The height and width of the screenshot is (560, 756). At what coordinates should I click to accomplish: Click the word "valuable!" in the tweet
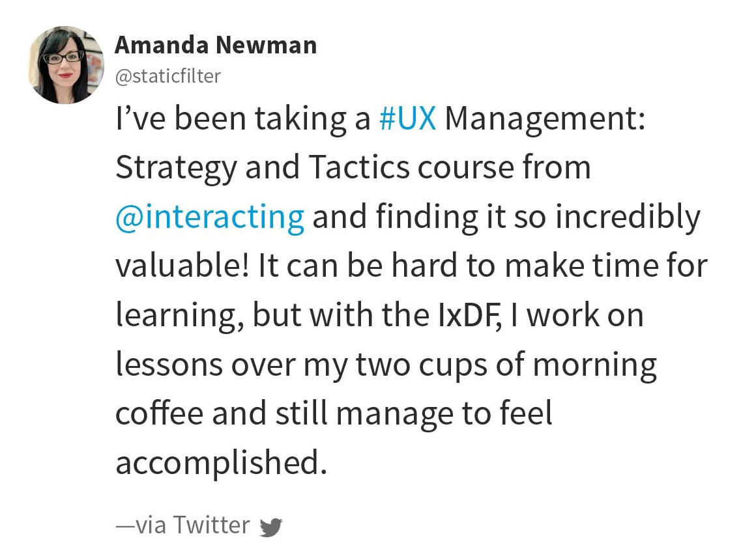(x=182, y=265)
